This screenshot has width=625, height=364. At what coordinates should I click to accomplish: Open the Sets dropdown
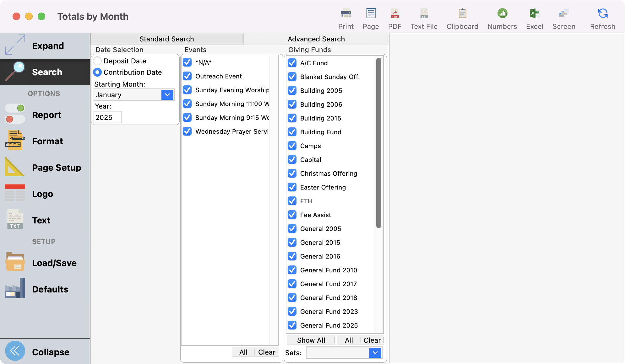375,353
